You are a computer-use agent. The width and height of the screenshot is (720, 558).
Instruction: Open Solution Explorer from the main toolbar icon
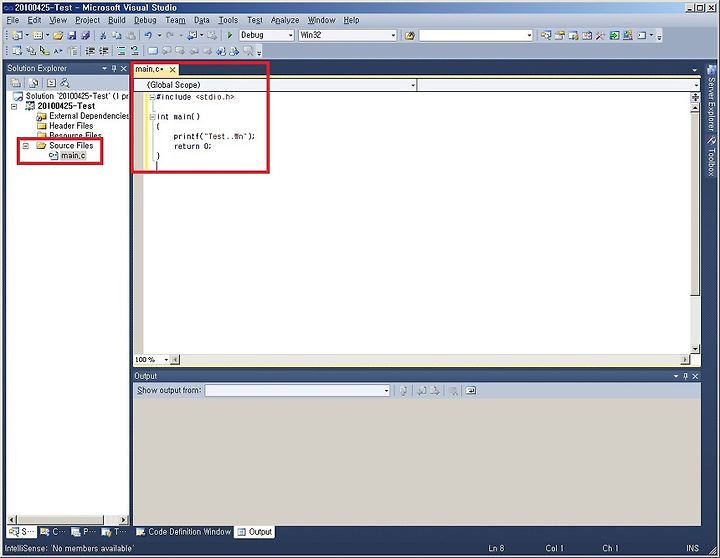coord(546,35)
